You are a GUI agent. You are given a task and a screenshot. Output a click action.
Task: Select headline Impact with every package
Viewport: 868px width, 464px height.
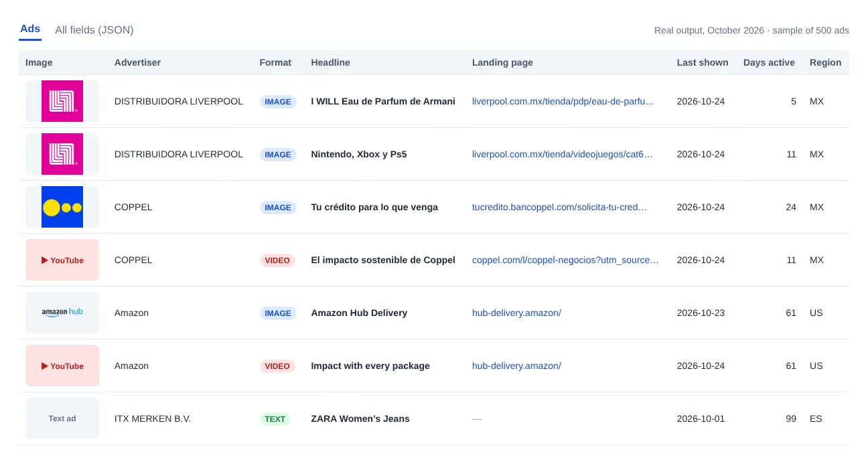[370, 366]
